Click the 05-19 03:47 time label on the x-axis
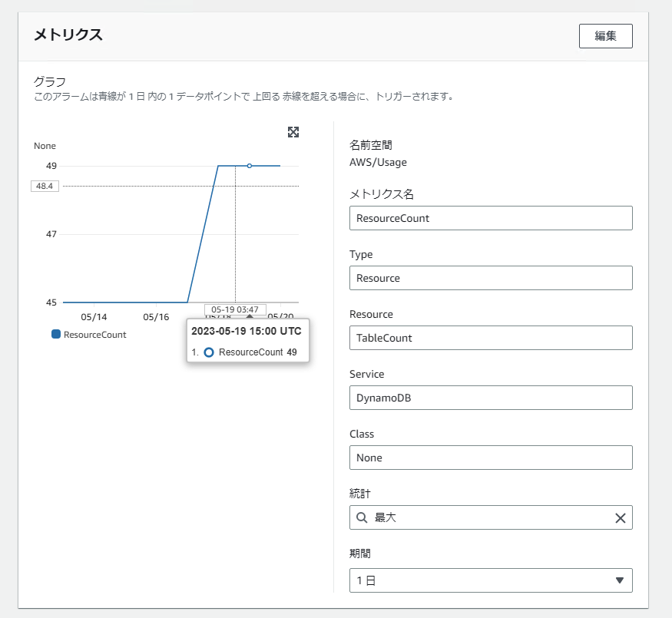Screen dimensions: 672x618 click(235, 309)
